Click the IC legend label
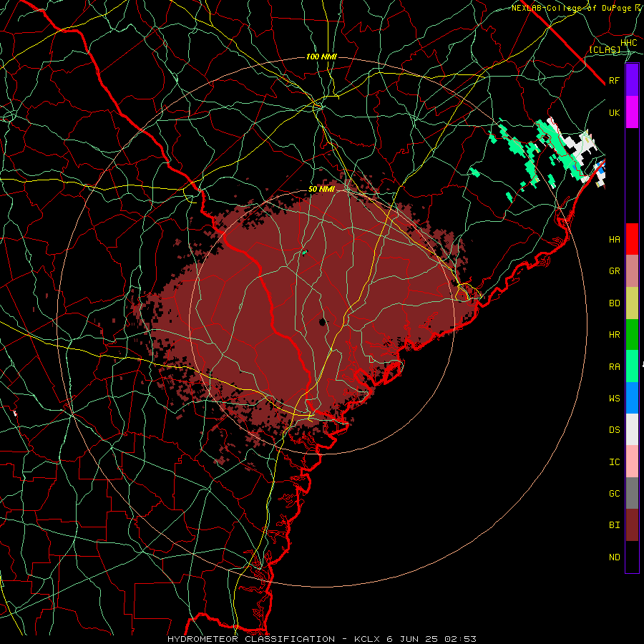This screenshot has width=644, height=644. point(615,462)
